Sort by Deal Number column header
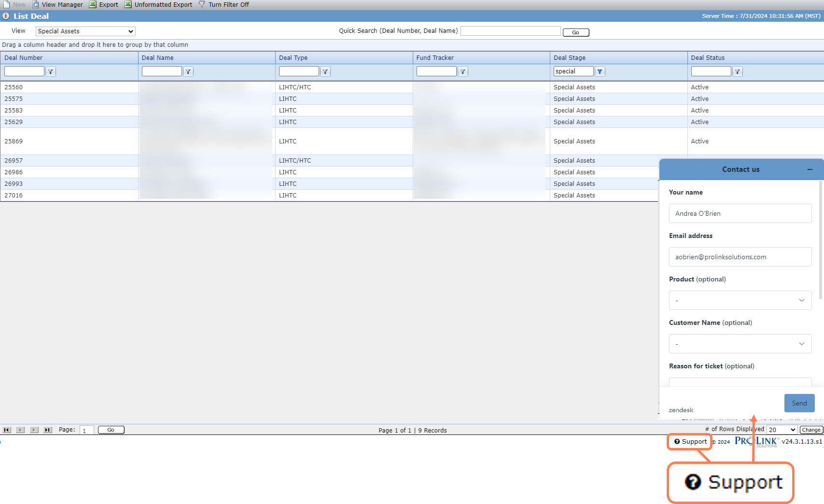The width and height of the screenshot is (824, 504). click(23, 58)
